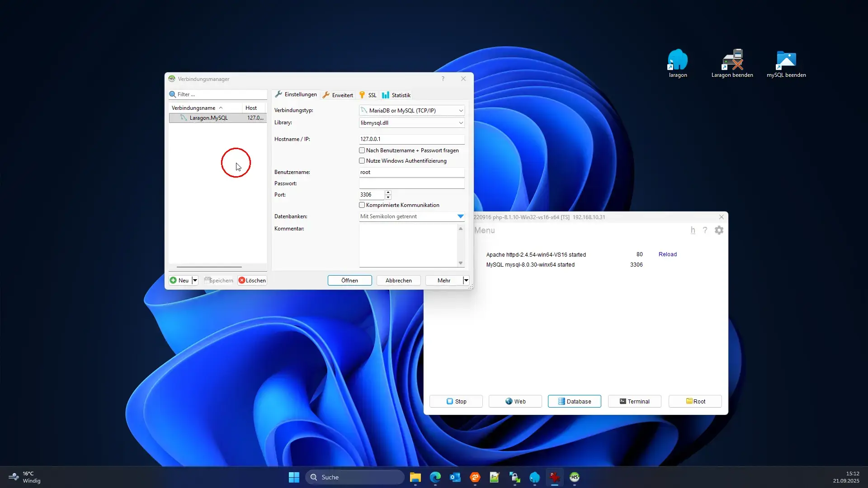Image resolution: width=868 pixels, height=488 pixels.
Task: Check 'Nutze Windows Authentifizierung' option
Action: (x=362, y=161)
